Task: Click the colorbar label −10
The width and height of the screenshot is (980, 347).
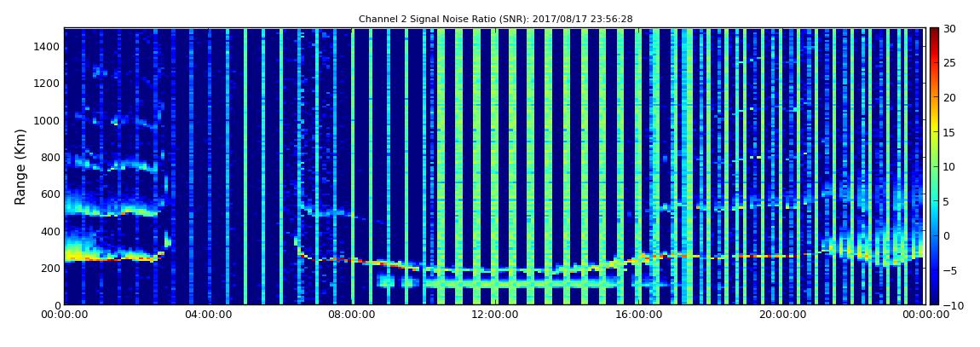Action: point(951,305)
